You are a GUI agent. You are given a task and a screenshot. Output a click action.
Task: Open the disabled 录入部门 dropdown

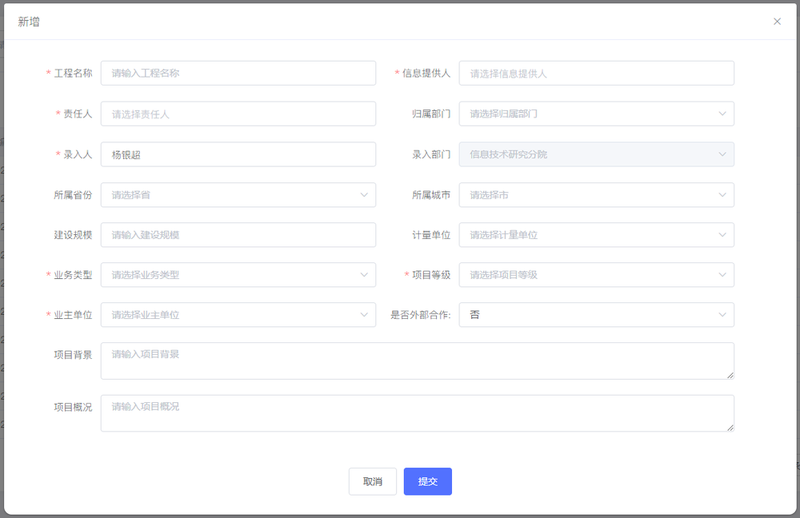[x=596, y=154]
